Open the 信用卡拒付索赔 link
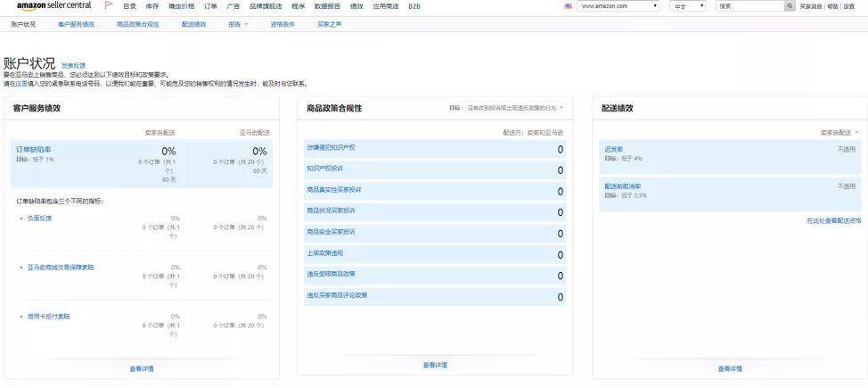Screen dimensions: 868x388 48,316
